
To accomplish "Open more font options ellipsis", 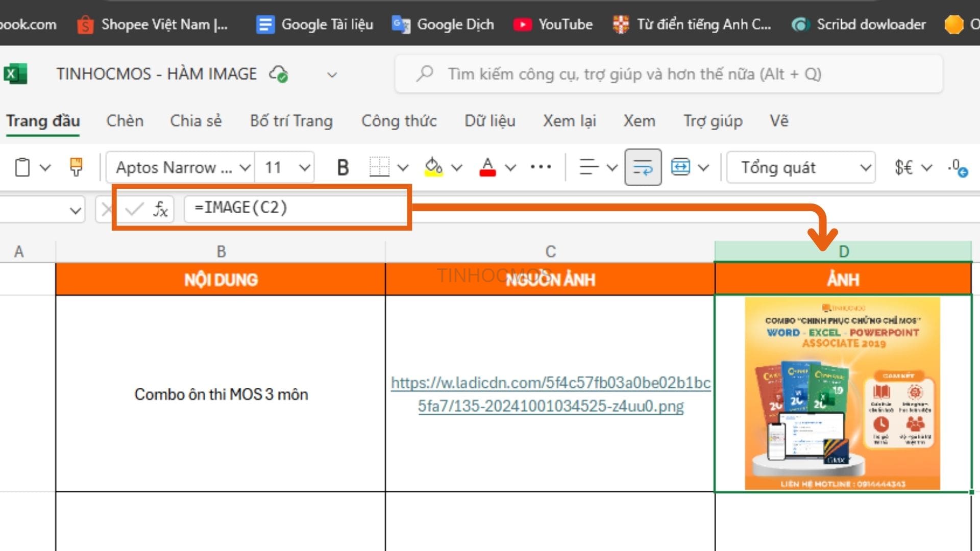I will pyautogui.click(x=541, y=167).
